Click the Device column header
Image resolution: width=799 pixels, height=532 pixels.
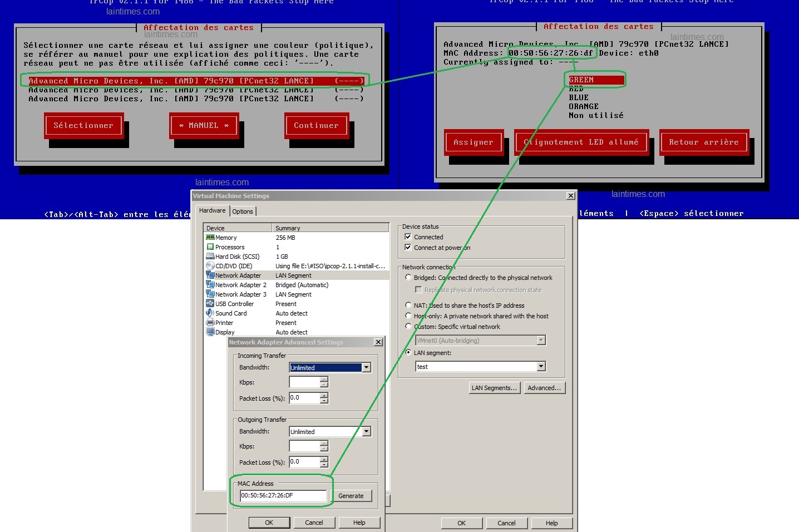[x=238, y=228]
